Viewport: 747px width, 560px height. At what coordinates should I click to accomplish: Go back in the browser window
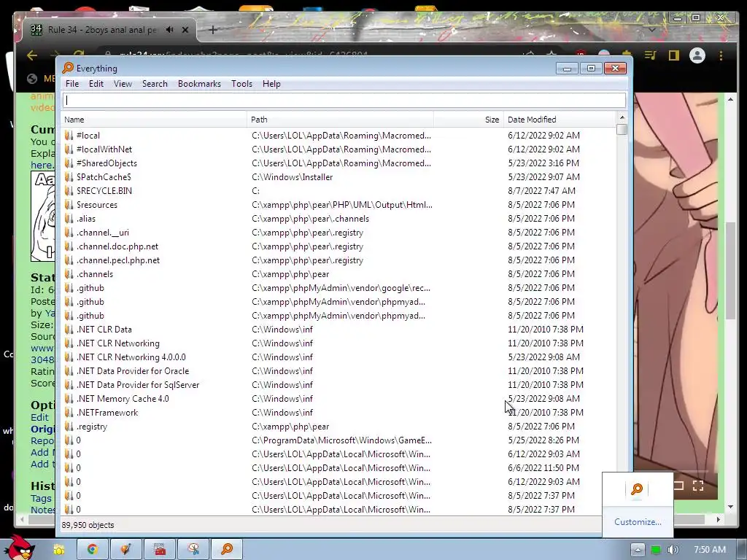pos(32,55)
